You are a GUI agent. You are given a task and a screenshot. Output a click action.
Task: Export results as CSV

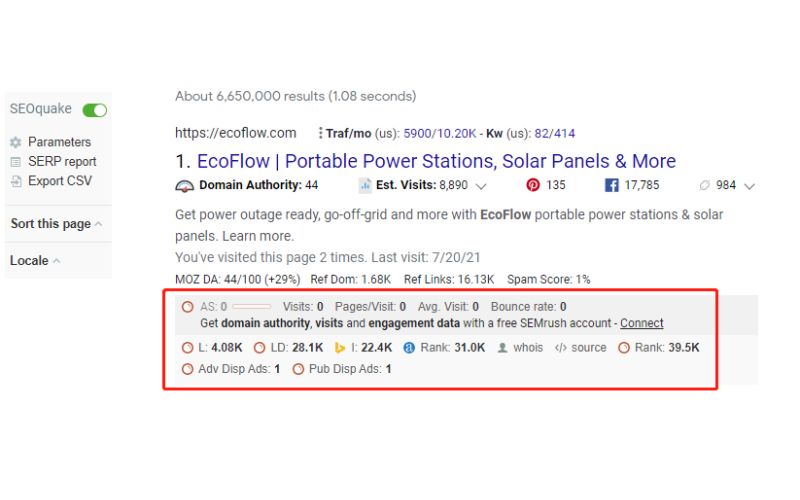[60, 181]
